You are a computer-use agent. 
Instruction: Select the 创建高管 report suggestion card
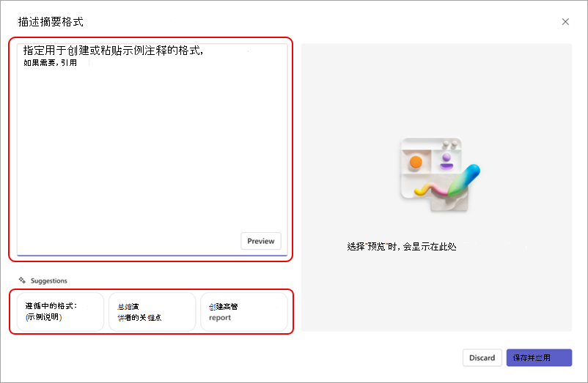point(244,312)
